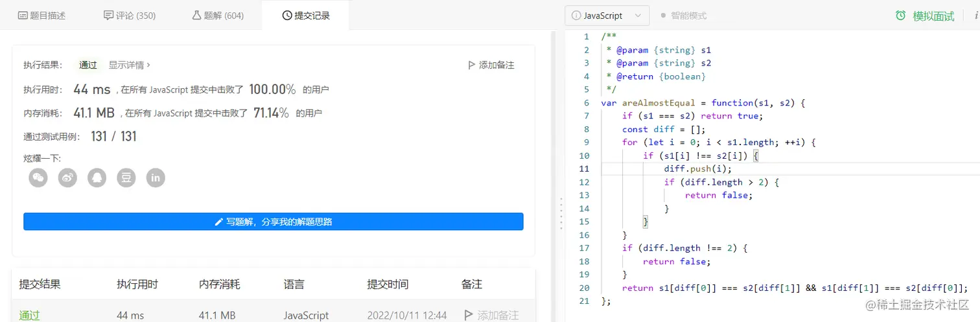Start 模拟面试 mock interview
Screen dimensions: 980x322
click(x=933, y=16)
